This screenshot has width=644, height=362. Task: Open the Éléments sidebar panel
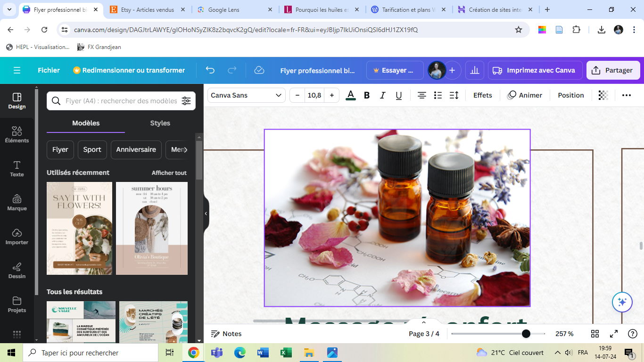tap(17, 135)
